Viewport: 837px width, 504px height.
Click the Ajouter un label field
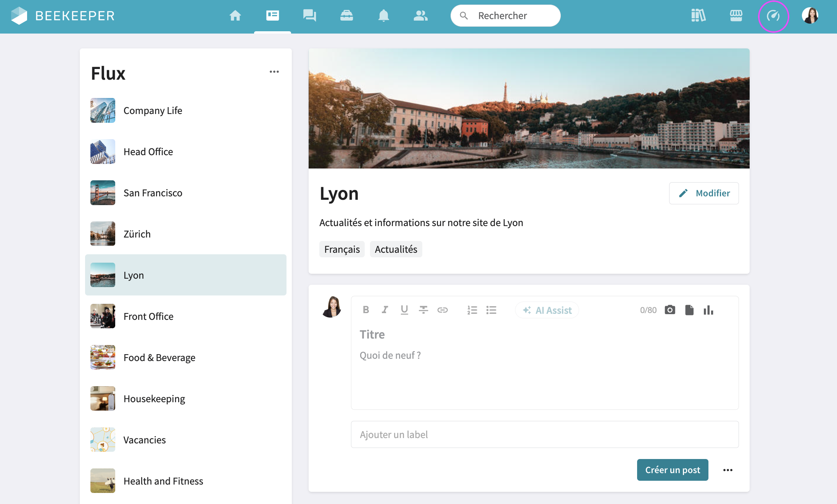coord(544,435)
